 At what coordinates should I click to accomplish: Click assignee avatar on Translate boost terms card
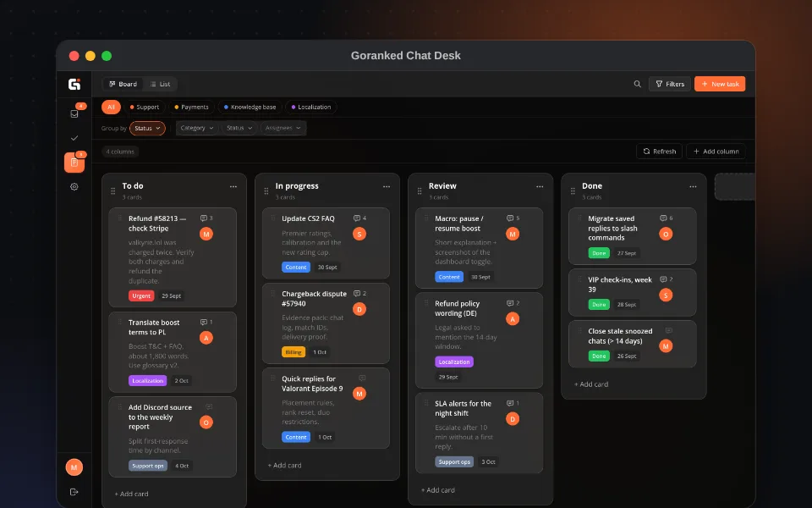point(206,338)
